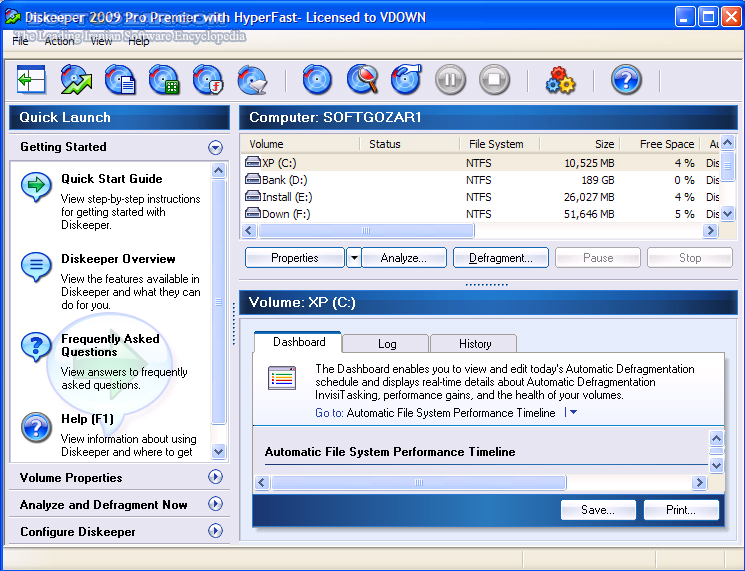The height and width of the screenshot is (571, 745).
Task: Click the Dashboard vertical scroll-up arrow
Action: point(716,438)
